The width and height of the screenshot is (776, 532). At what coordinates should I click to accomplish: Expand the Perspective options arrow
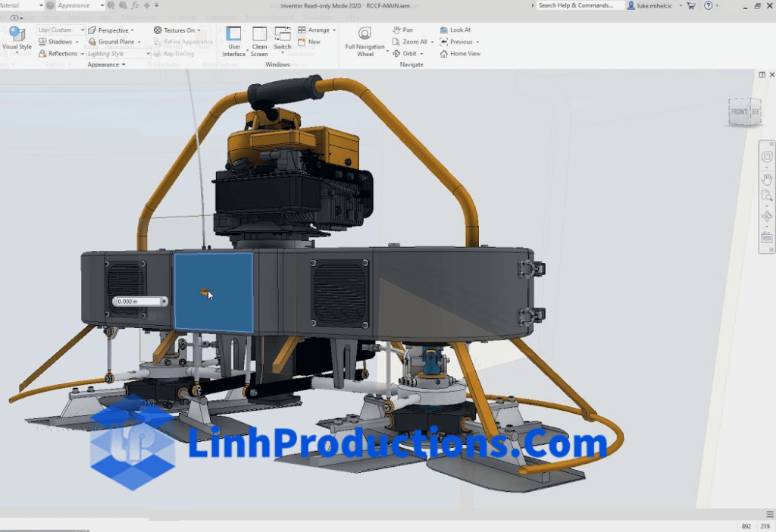click(x=132, y=30)
